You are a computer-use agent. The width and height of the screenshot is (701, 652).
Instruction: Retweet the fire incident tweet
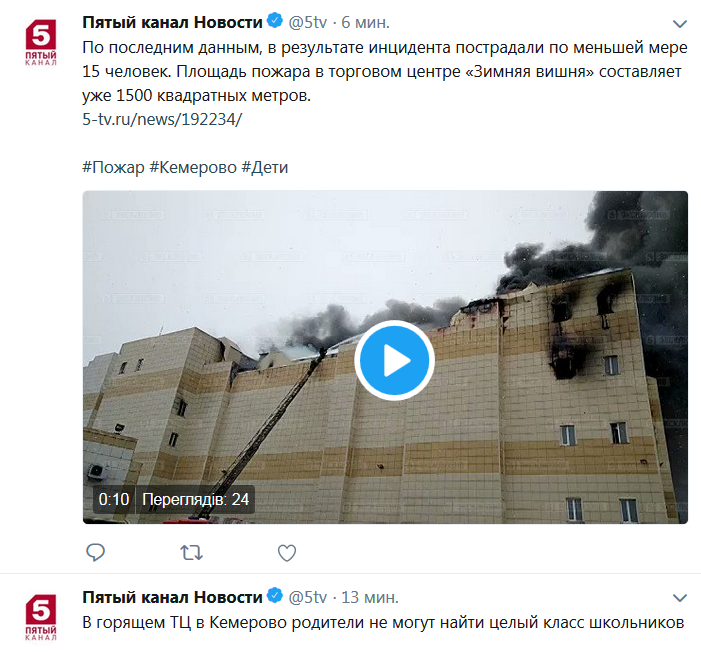pos(191,553)
